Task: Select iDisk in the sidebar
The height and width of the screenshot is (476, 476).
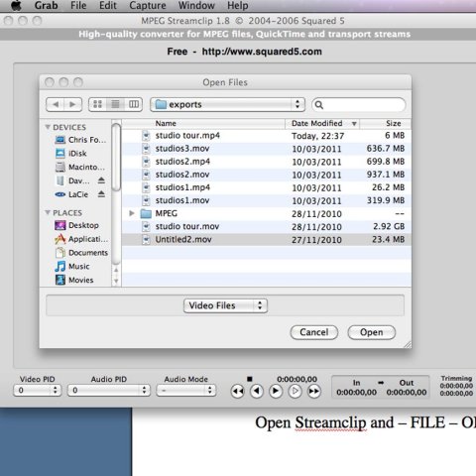Action: point(70,154)
